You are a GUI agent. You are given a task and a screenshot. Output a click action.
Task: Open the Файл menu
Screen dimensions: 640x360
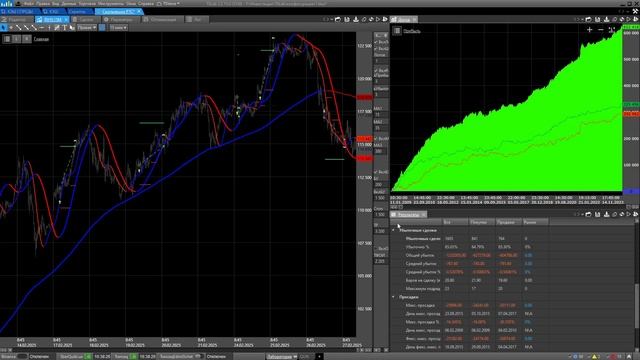tap(29, 3)
